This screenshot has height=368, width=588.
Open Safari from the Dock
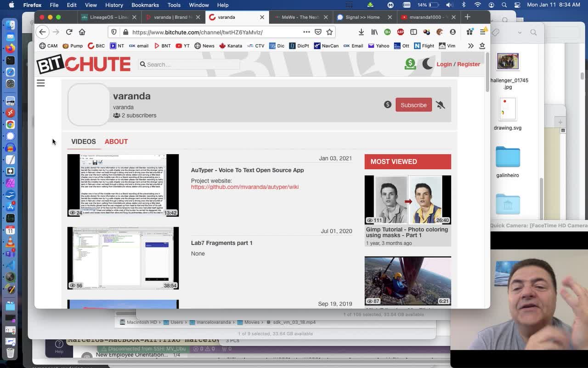10,72
